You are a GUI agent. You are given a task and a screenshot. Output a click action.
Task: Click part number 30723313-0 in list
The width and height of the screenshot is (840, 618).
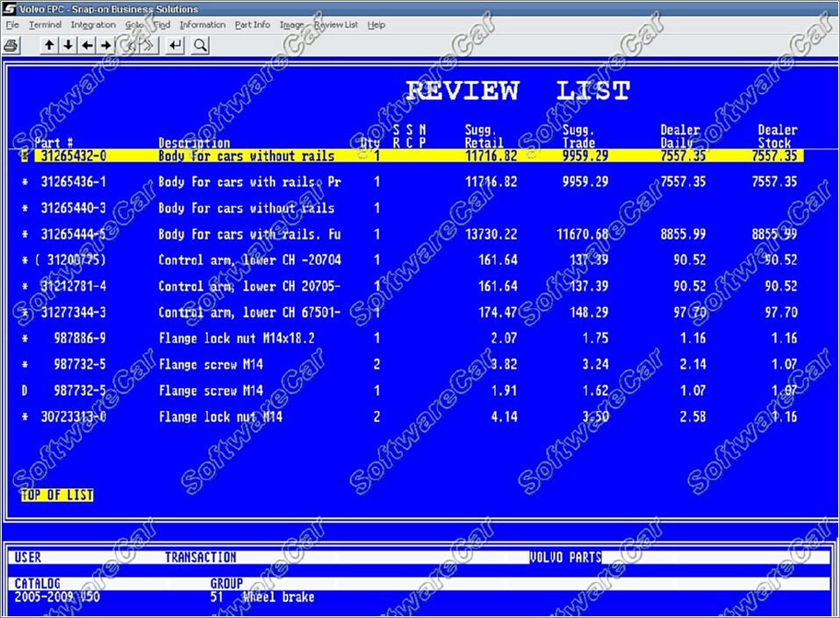[x=74, y=417]
